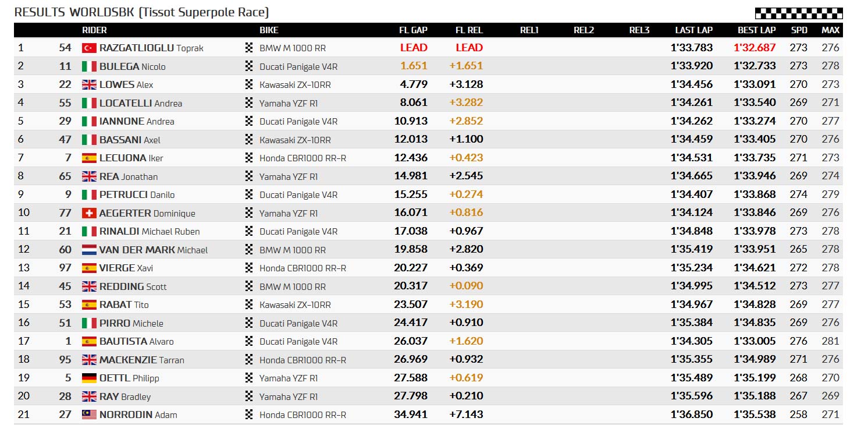Select Ducati Panigale V4R in PIRRO's row

tap(298, 323)
